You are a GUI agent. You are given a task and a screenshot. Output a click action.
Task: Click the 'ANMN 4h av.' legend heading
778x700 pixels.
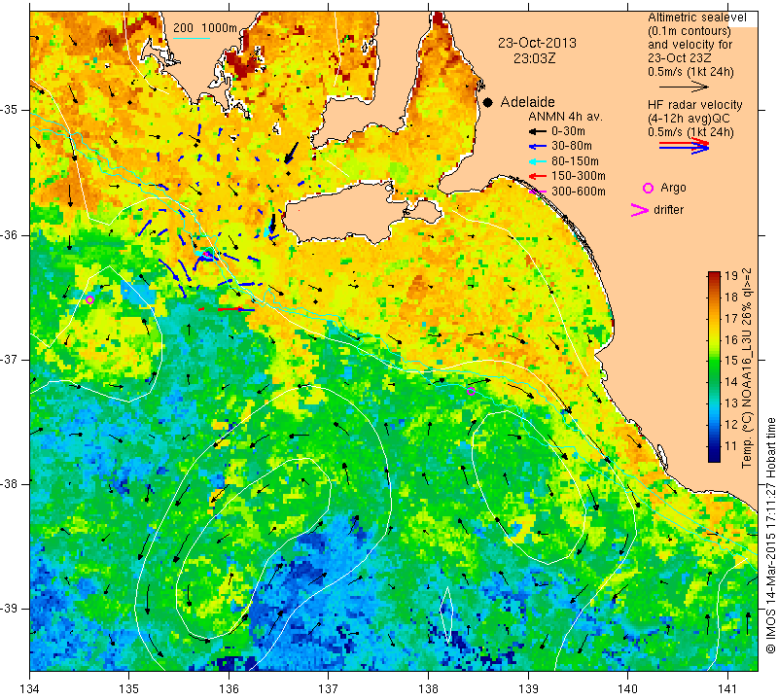(x=565, y=117)
